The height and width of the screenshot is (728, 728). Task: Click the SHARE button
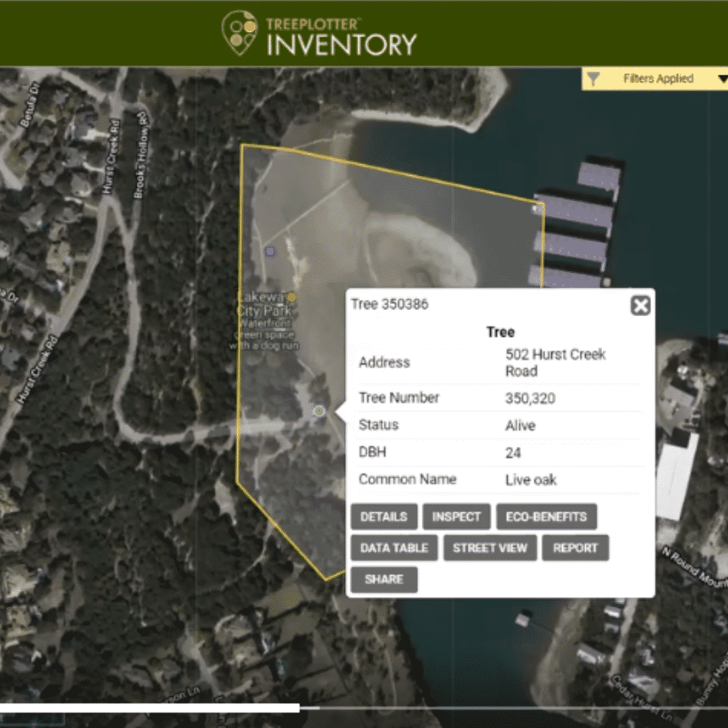(384, 580)
